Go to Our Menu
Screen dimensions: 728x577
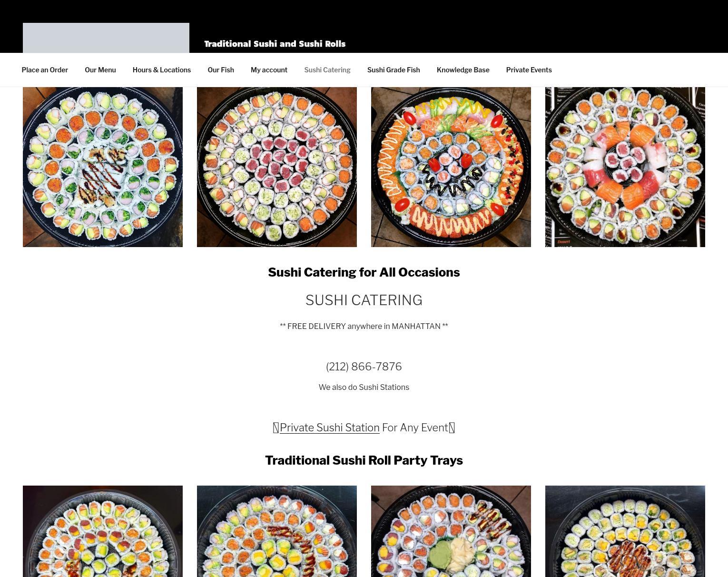pos(100,70)
